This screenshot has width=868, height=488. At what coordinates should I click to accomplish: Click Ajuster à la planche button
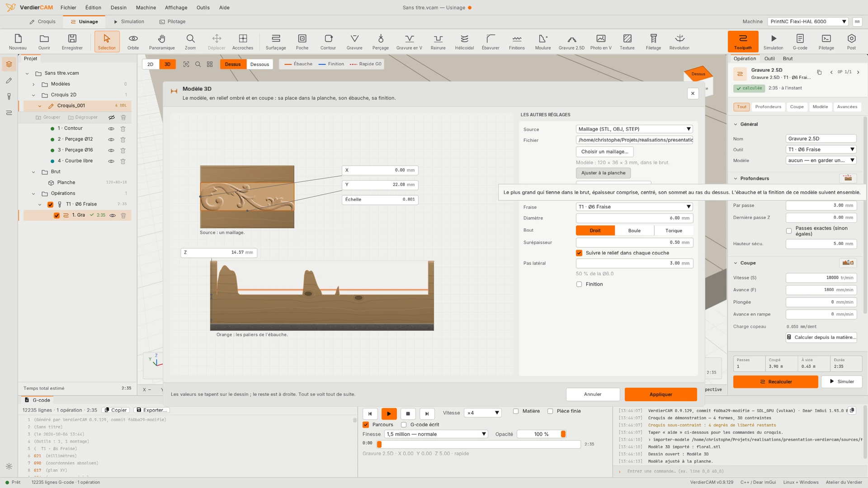tap(603, 173)
